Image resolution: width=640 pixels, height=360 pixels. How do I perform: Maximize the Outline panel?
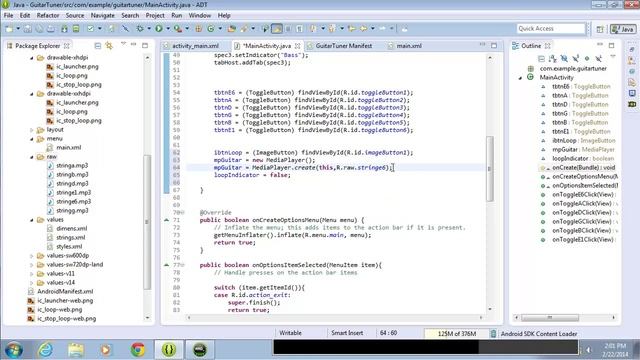tap(611, 45)
